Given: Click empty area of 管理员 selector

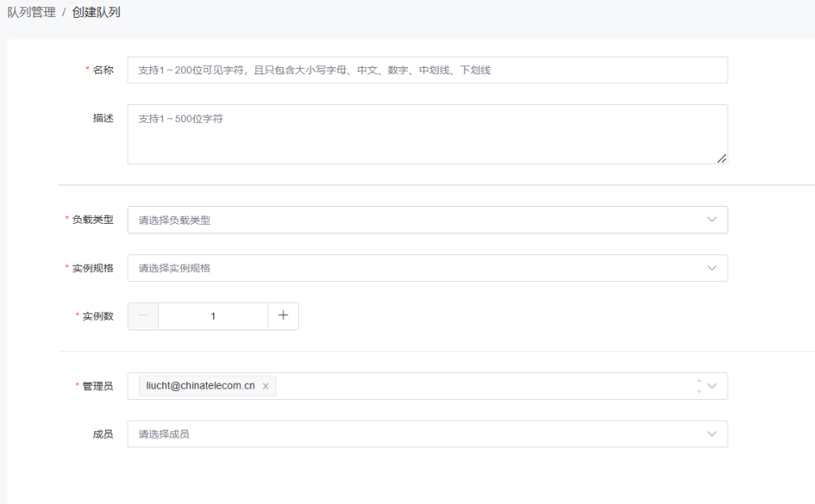Looking at the screenshot, I should tap(485, 386).
